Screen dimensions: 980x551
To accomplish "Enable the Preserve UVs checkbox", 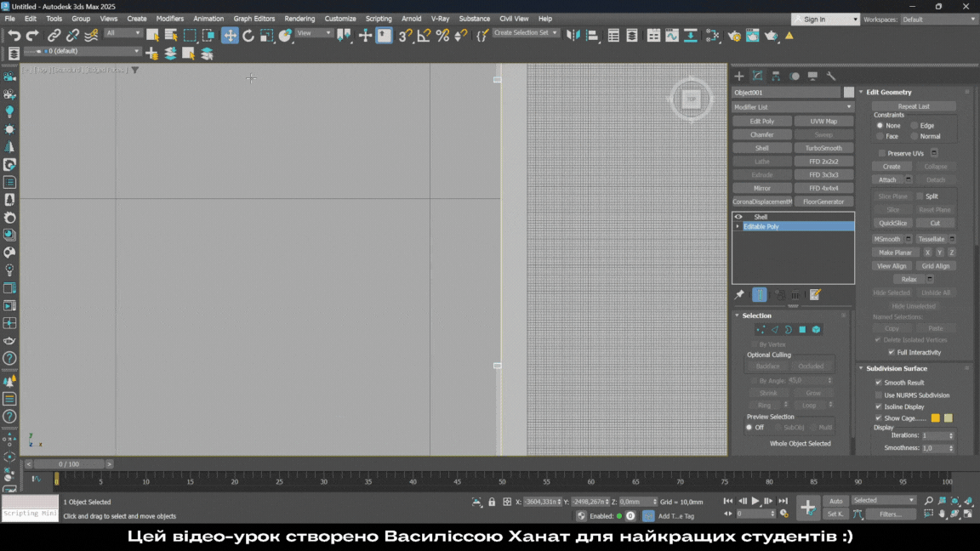I will tap(882, 153).
